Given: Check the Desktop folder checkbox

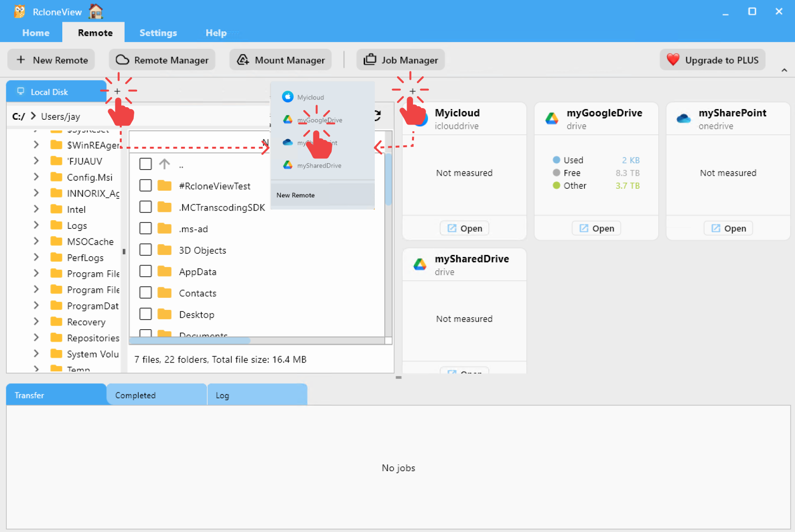Looking at the screenshot, I should [145, 314].
